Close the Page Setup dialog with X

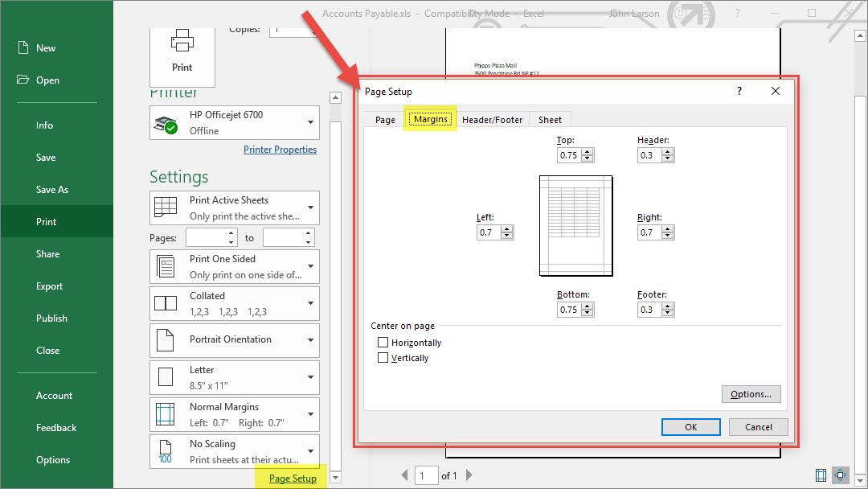click(x=776, y=91)
